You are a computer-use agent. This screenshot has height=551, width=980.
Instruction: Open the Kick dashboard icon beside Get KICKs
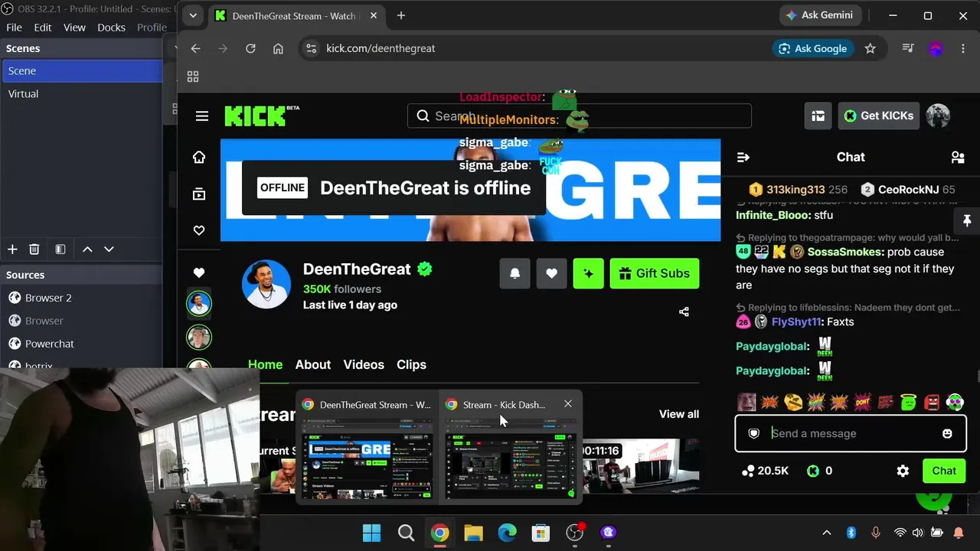818,116
